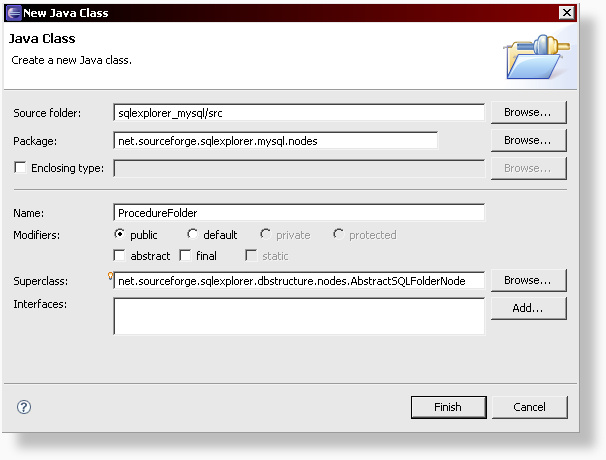Select the protected modifier radio button
The height and width of the screenshot is (460, 606).
tap(338, 234)
